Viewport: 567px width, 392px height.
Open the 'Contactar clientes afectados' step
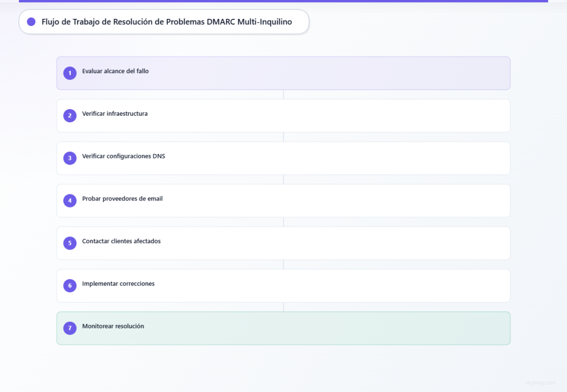283,243
